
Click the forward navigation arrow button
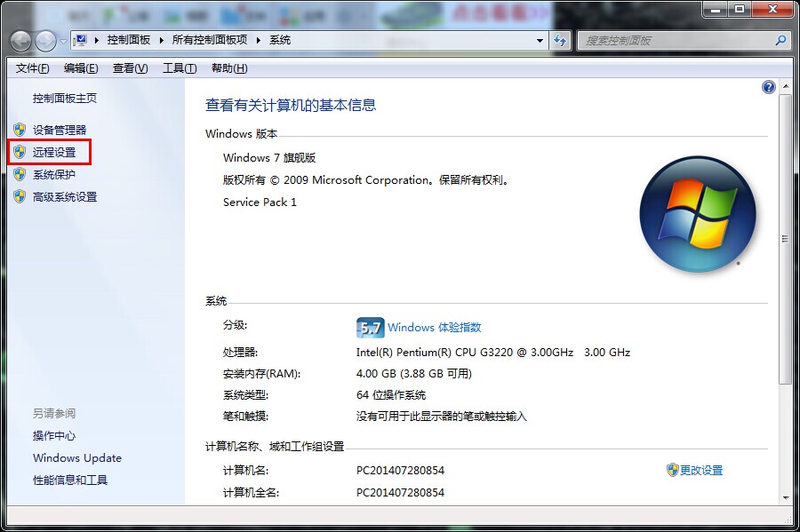point(44,41)
